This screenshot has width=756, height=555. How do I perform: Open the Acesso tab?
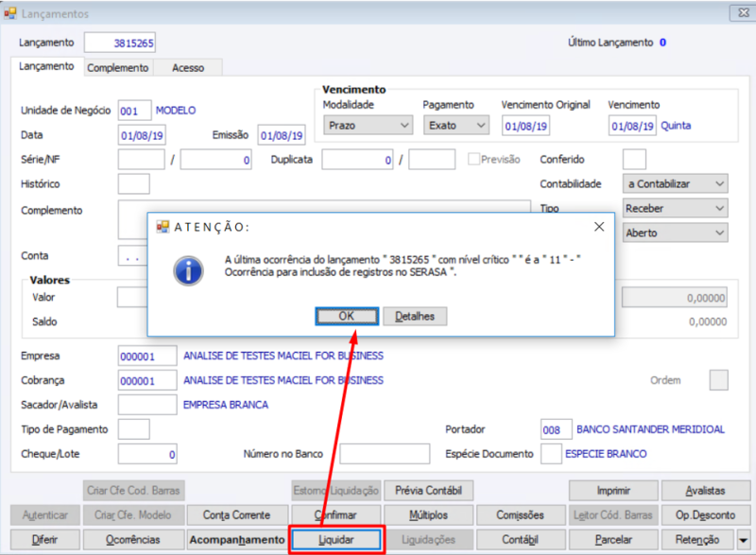tap(188, 68)
